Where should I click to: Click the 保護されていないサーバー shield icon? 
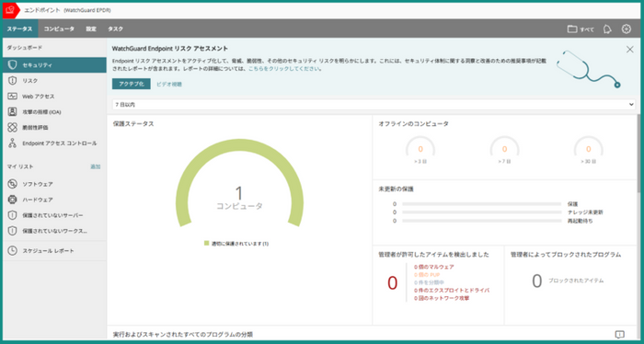point(12,215)
